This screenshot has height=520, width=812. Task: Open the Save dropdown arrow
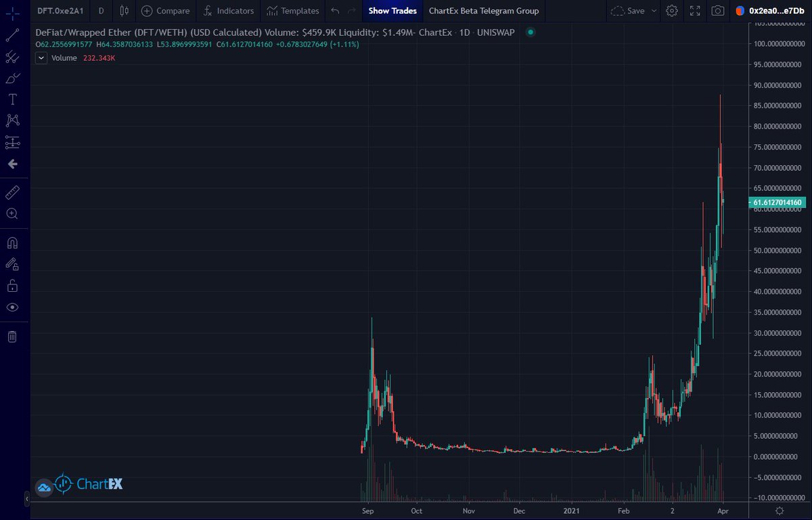654,11
